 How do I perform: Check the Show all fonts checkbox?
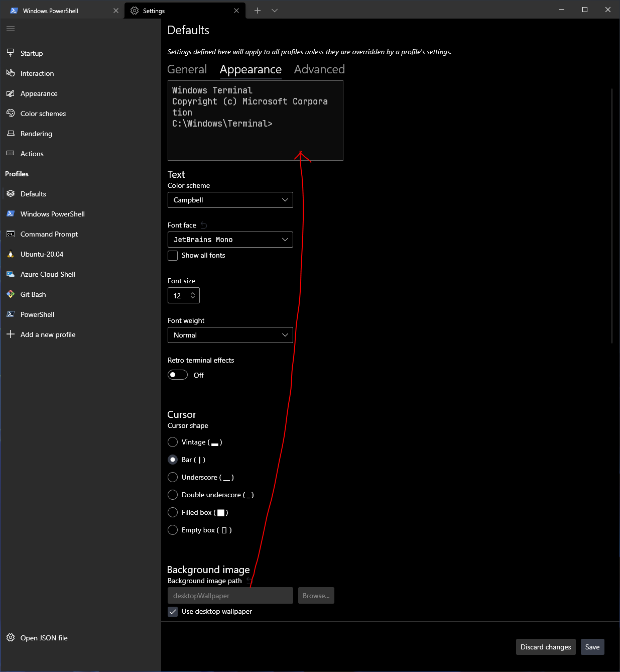point(173,255)
